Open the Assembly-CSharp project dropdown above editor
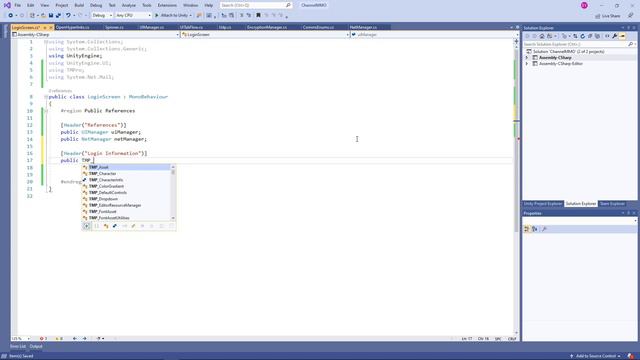The image size is (640, 360). (96, 35)
